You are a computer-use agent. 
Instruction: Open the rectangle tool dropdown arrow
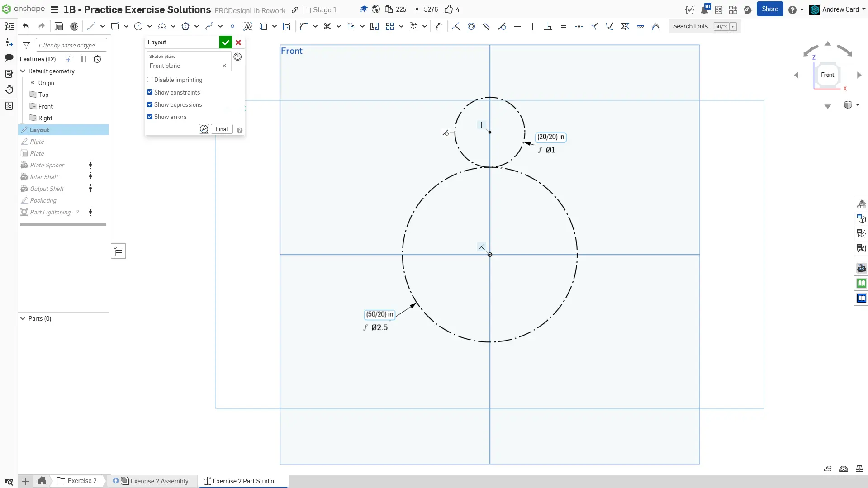coord(126,26)
